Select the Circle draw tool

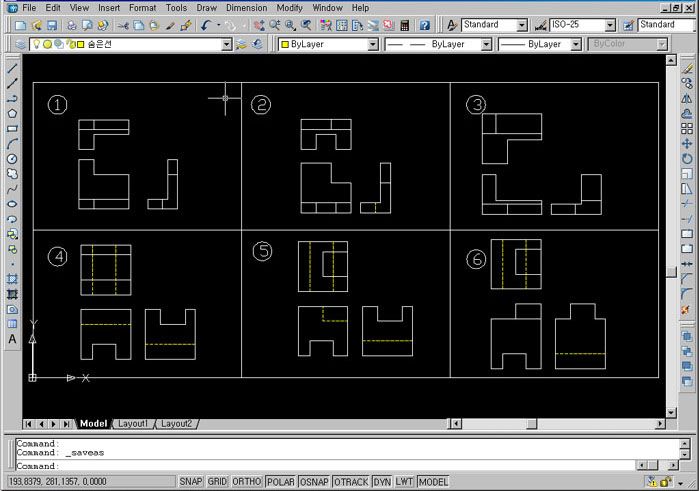click(x=12, y=159)
